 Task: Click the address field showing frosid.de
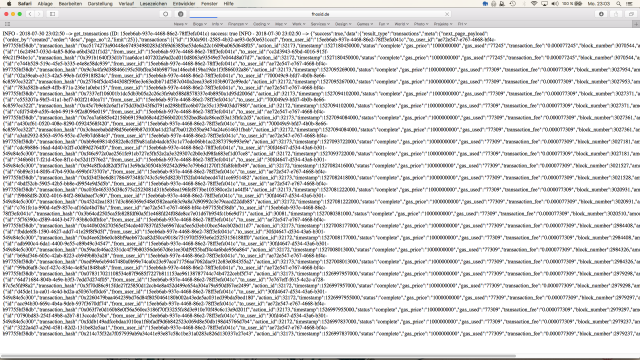coord(320,14)
